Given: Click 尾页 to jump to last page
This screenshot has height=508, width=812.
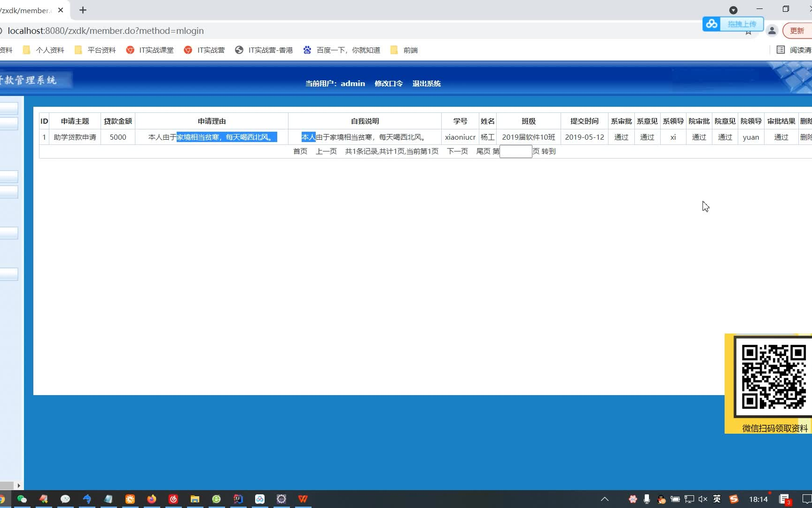Looking at the screenshot, I should coord(484,151).
